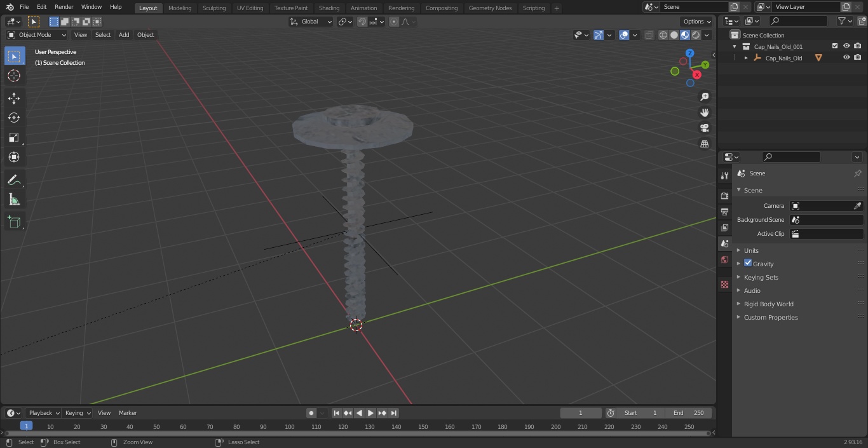Screen dimensions: 868x448
Task: Open the Render properties tab
Action: (724, 196)
